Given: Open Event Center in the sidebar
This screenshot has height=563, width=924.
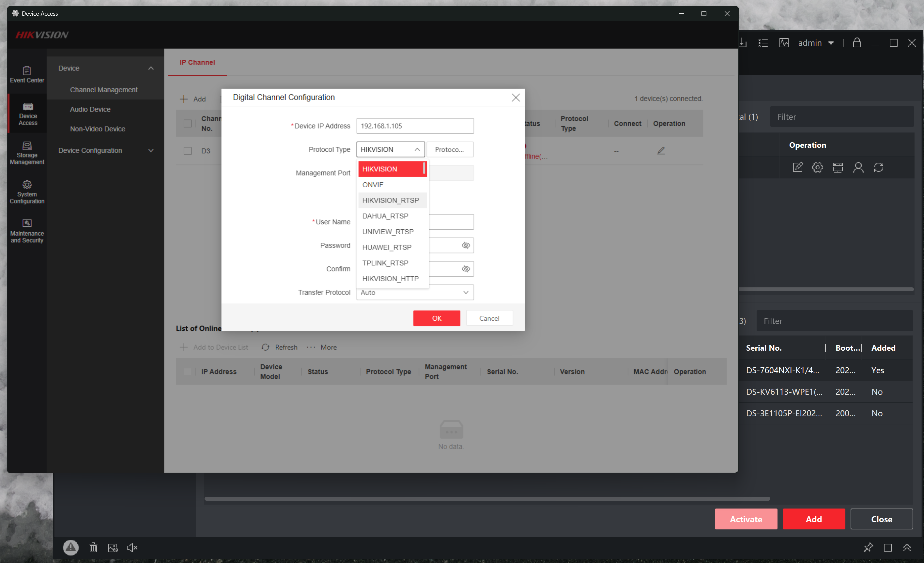Looking at the screenshot, I should (x=27, y=74).
